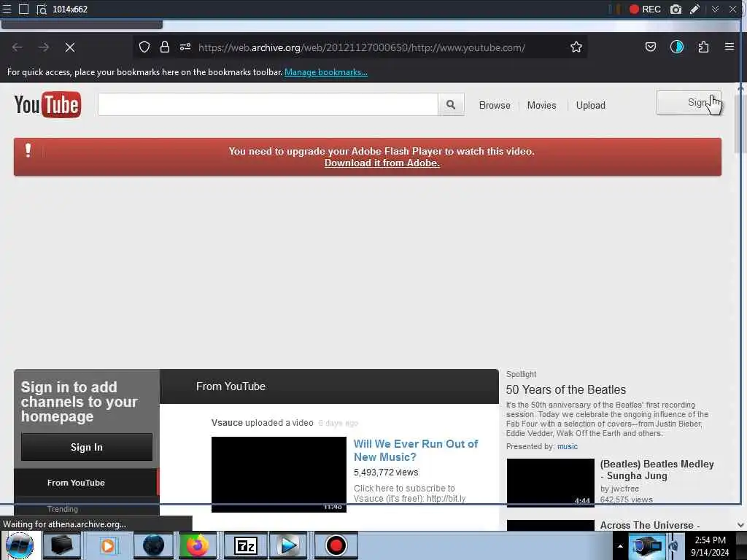Image resolution: width=747 pixels, height=560 pixels.
Task: Take a screenshot with the camera icon
Action: pyautogui.click(x=676, y=9)
